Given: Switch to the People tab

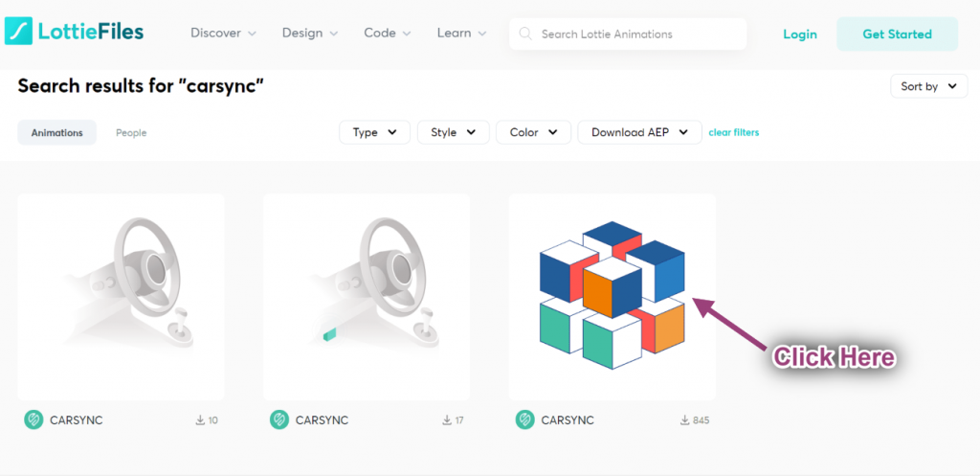Looking at the screenshot, I should click(x=131, y=132).
